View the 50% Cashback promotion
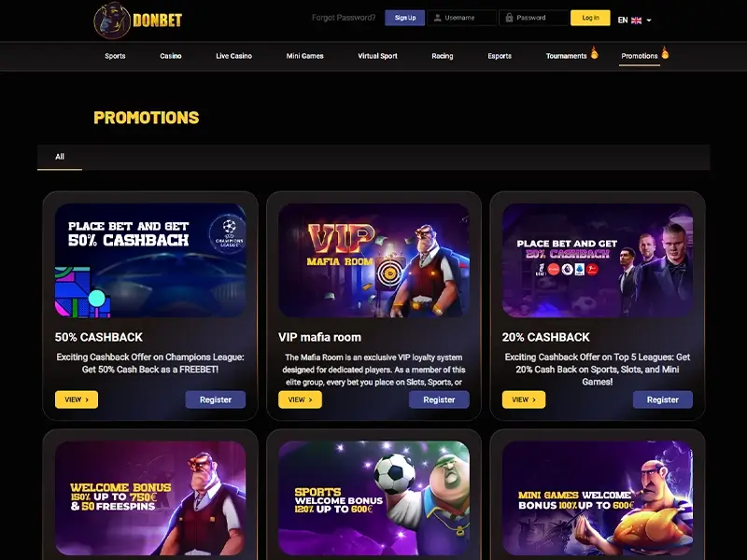 77,399
